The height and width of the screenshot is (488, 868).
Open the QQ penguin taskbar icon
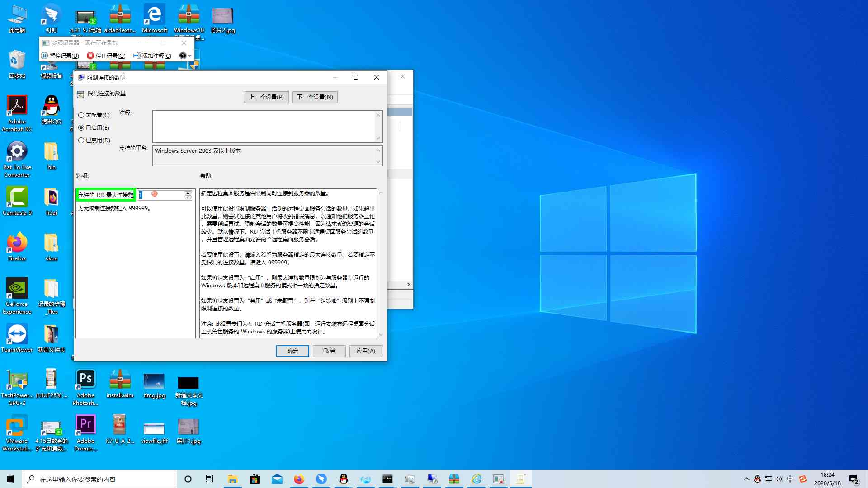344,479
